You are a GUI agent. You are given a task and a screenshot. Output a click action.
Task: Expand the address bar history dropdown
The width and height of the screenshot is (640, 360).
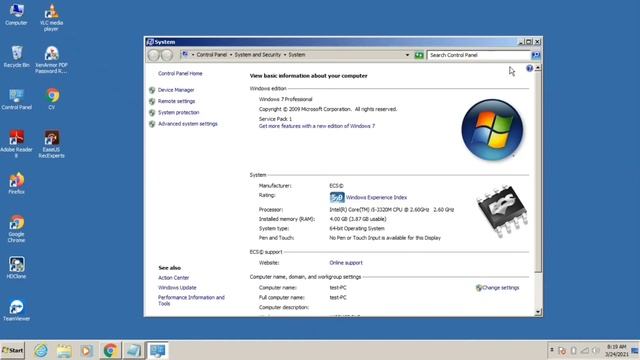coord(407,55)
